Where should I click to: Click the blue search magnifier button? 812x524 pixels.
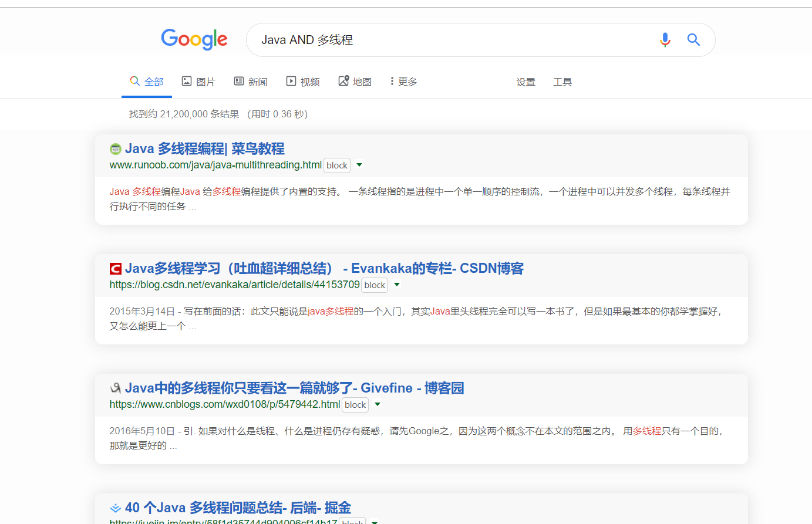click(693, 40)
